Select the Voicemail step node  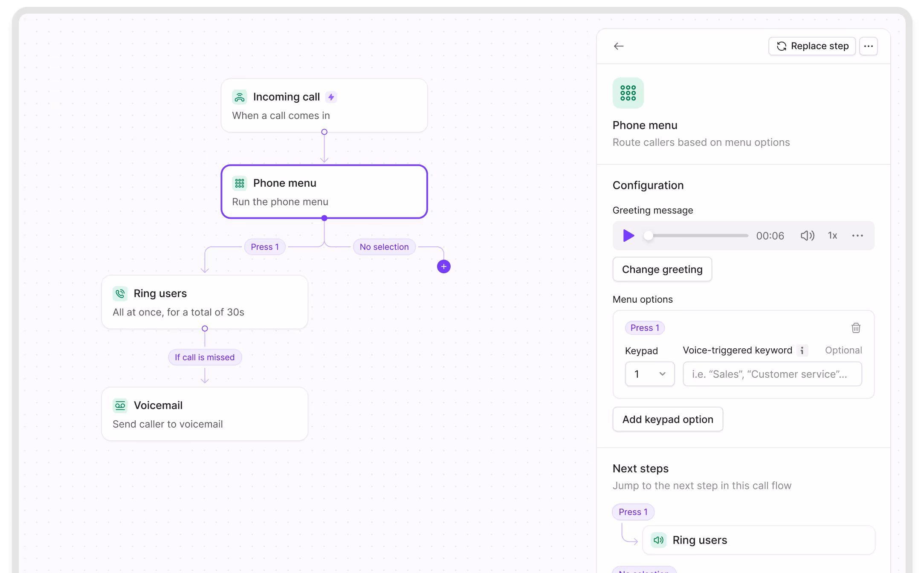point(205,414)
